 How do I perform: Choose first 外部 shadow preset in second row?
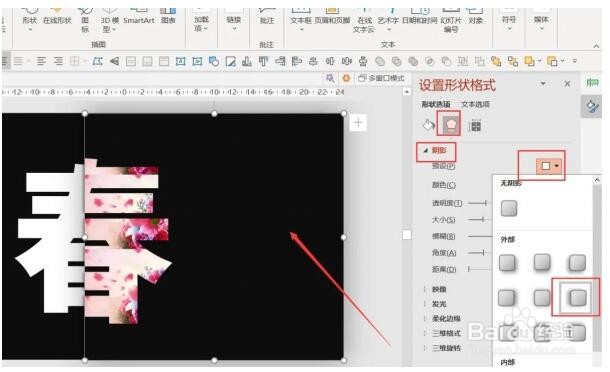coord(507,298)
